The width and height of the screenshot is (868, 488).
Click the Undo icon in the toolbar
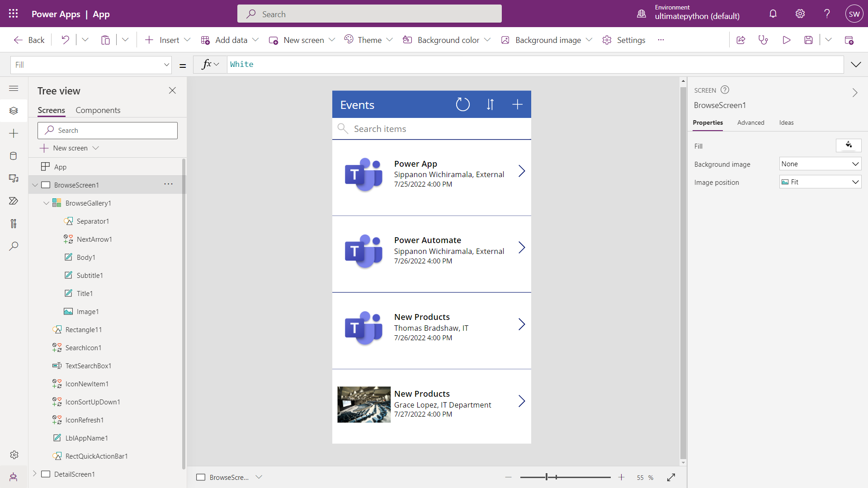pos(66,40)
